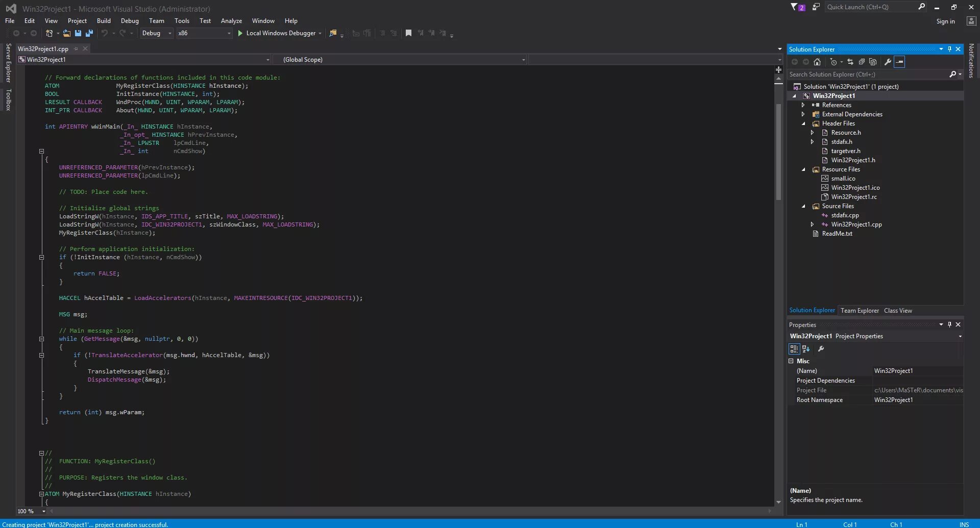Select the Home icon in Solution Explorer
980x528 pixels.
817,62
